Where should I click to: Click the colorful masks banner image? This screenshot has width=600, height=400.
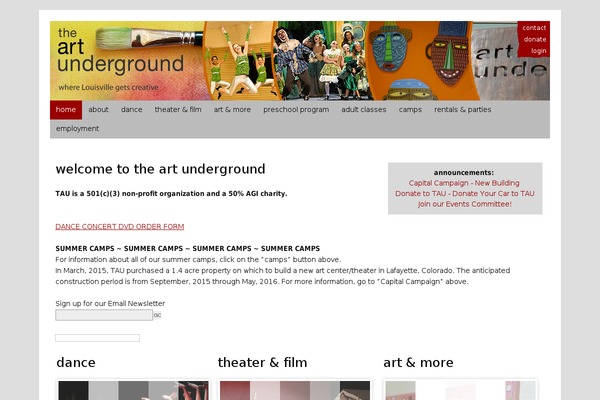pyautogui.click(x=421, y=60)
